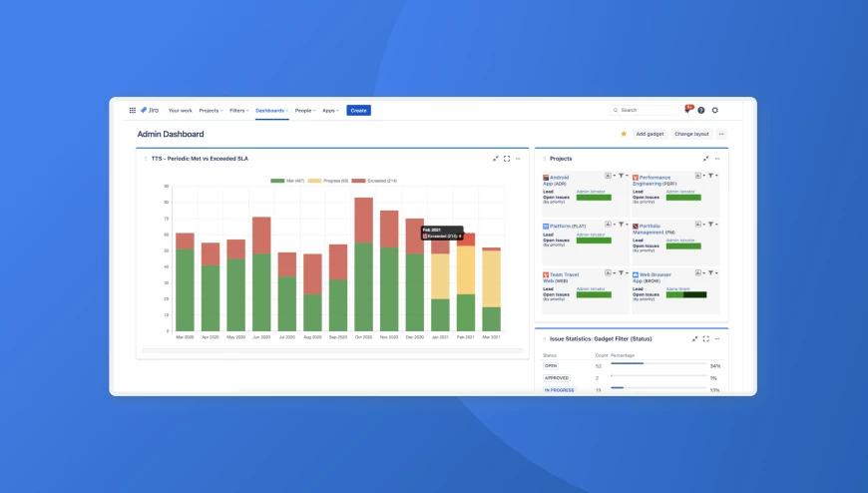This screenshot has width=868, height=493.
Task: Open the help question mark icon
Action: click(701, 110)
